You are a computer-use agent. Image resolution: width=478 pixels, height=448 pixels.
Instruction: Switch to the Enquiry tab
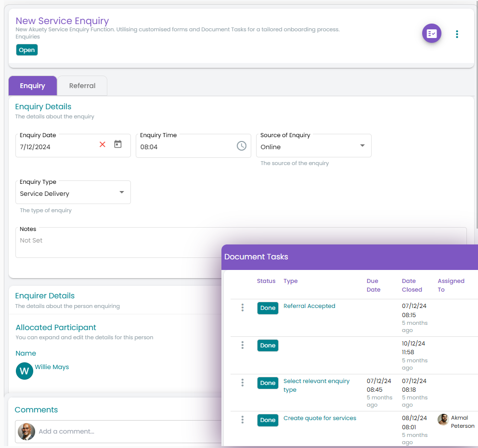pos(33,86)
